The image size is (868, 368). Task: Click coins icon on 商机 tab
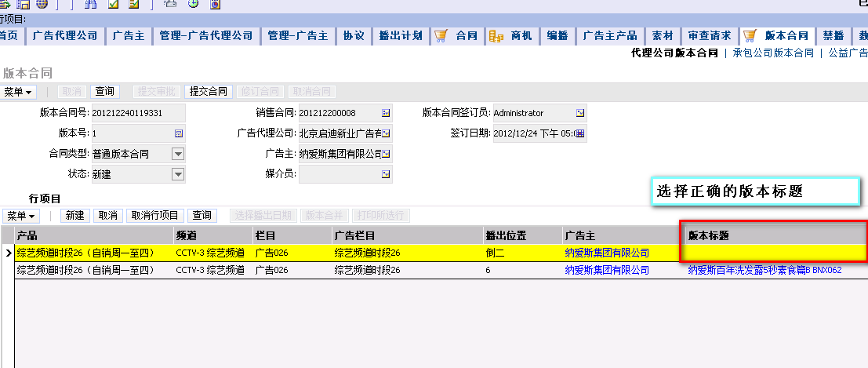[x=496, y=36]
